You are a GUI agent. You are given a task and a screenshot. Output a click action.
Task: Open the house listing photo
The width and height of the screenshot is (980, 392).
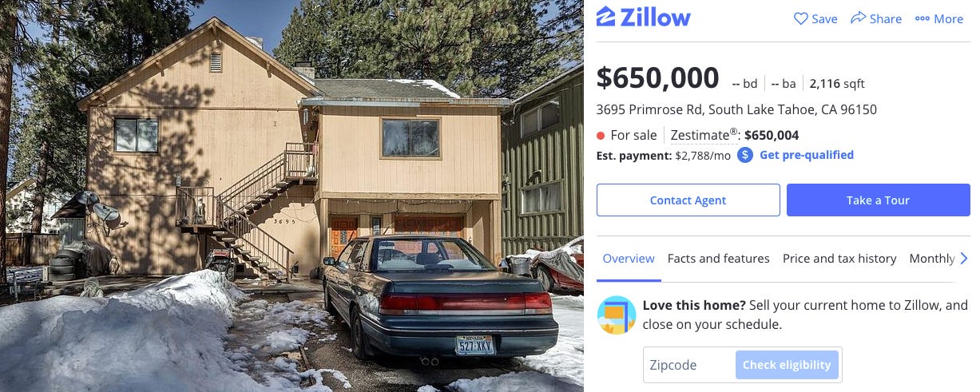point(292,196)
